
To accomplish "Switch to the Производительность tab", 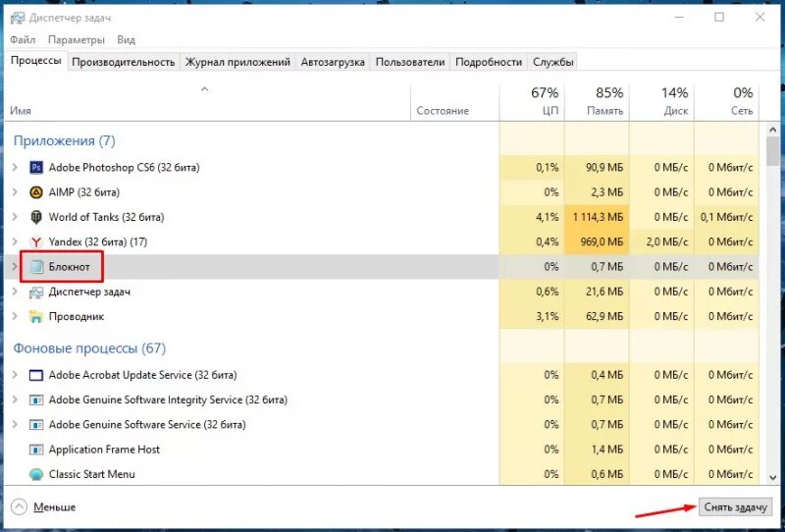I will [124, 62].
